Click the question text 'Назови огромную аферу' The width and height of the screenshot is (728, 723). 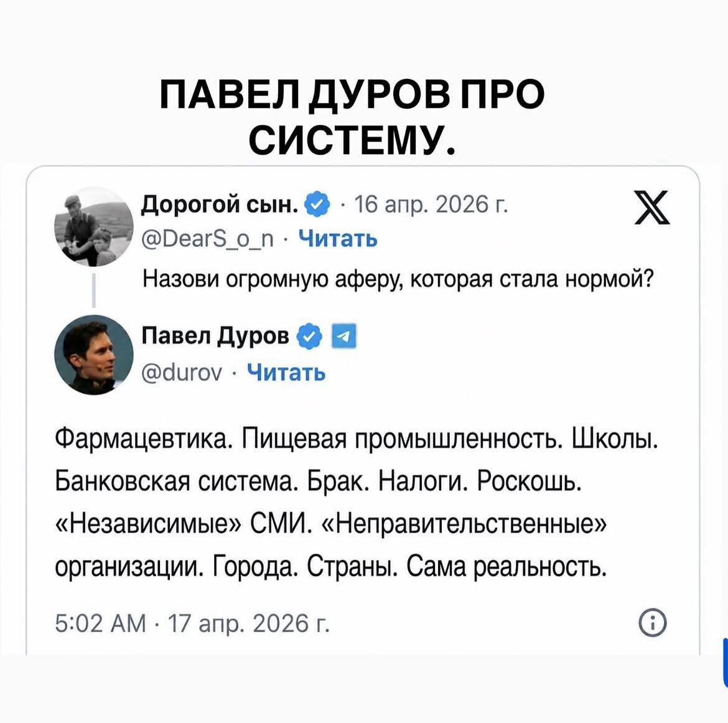(x=398, y=279)
